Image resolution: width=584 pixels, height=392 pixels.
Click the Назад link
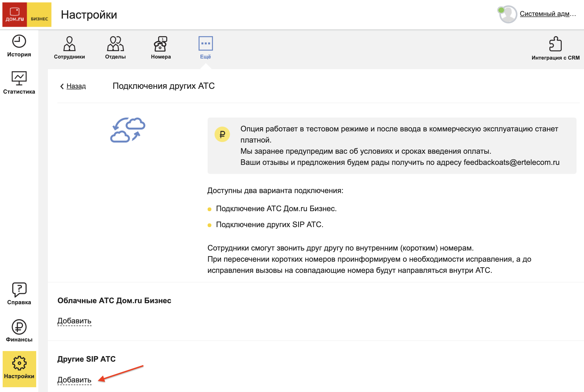tap(76, 86)
